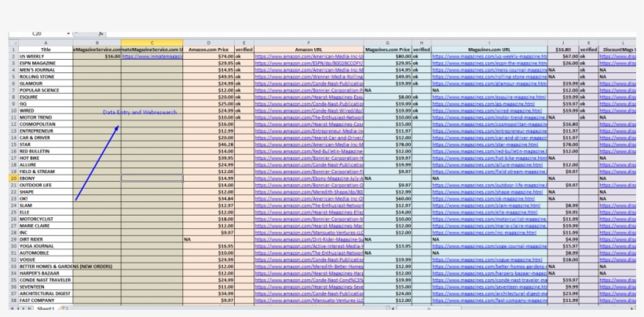Select column B header
Screen dimensions: 644x317
tap(97, 42)
